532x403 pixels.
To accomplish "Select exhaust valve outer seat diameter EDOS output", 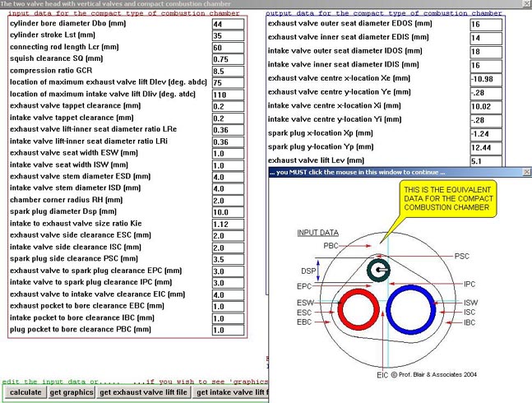I will [x=486, y=25].
